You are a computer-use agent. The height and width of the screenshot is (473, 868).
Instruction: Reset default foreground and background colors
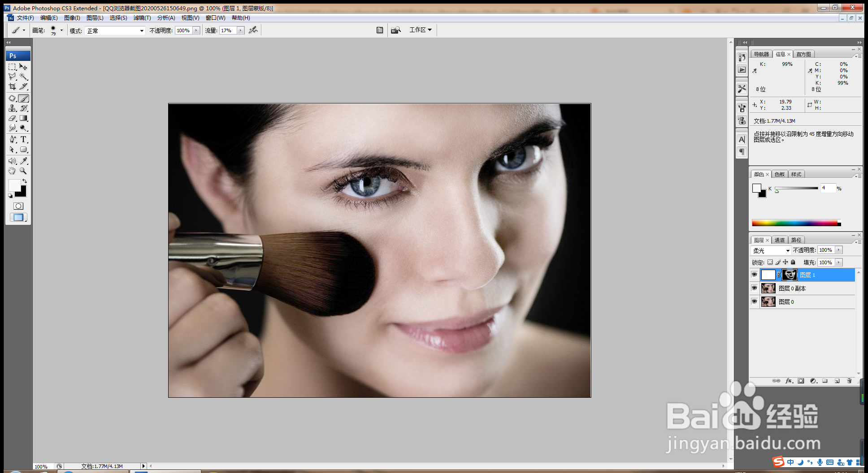point(10,196)
